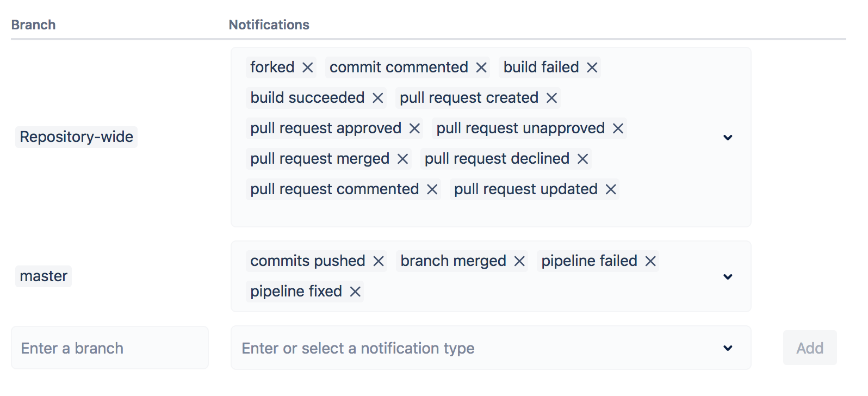Open the notification type selector dropdown
The image size is (868, 396).
728,348
